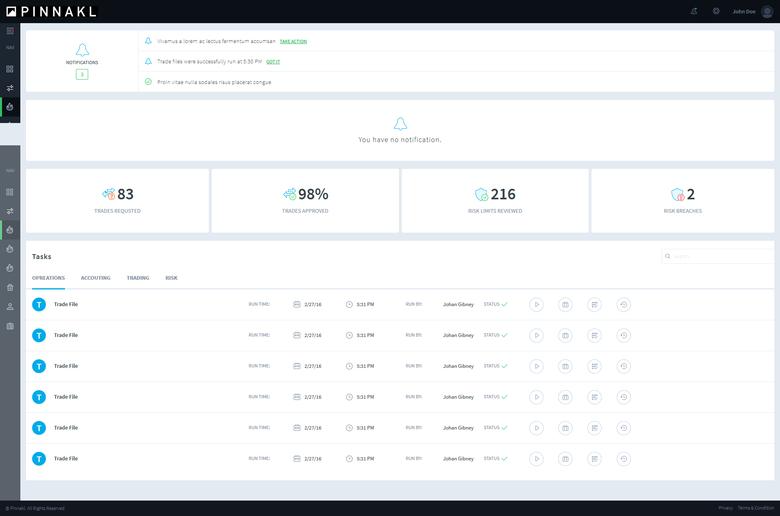Image resolution: width=780 pixels, height=516 pixels.
Task: Run the last Trade File task
Action: coord(536,459)
